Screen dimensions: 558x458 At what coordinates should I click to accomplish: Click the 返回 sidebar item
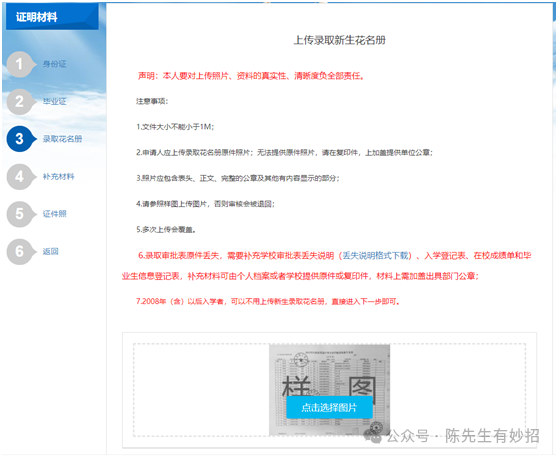(51, 252)
